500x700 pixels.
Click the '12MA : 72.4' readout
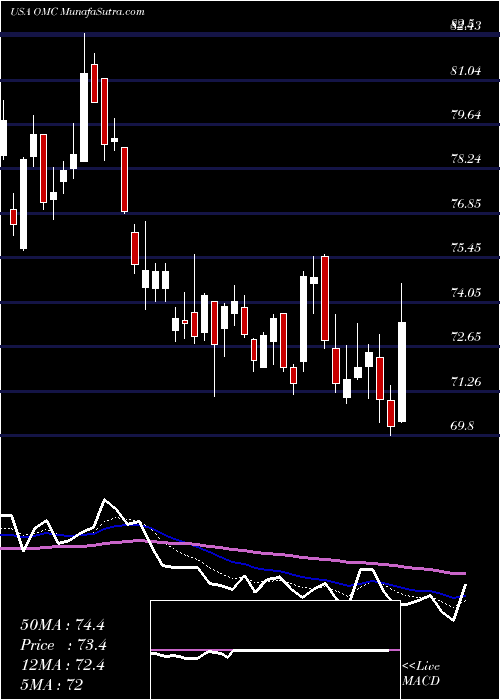click(62, 665)
